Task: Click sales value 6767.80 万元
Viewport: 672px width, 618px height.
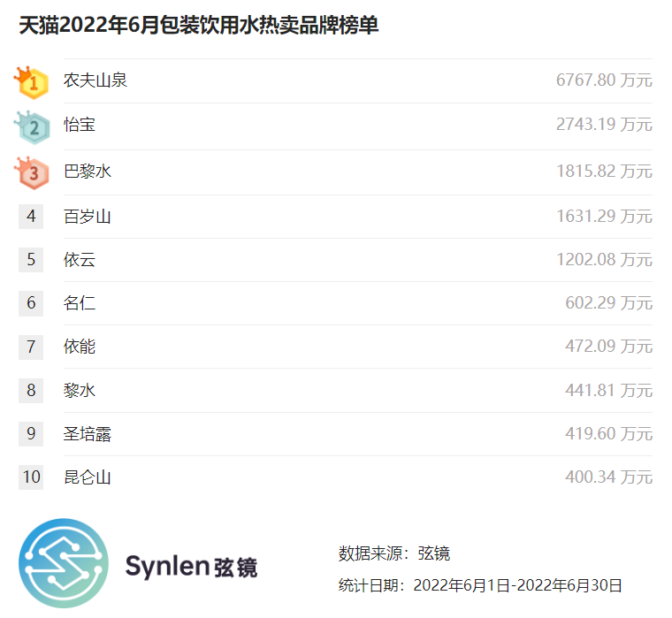Action: (x=604, y=80)
